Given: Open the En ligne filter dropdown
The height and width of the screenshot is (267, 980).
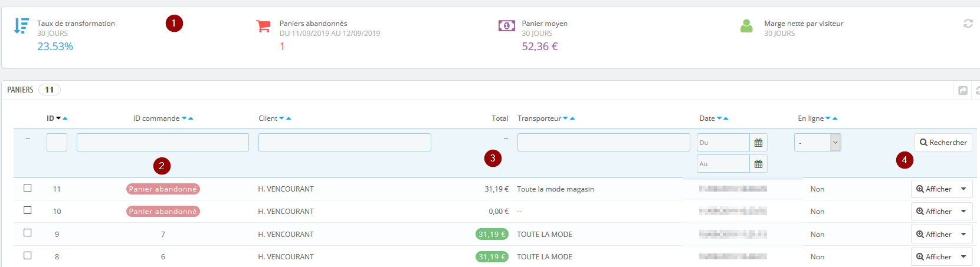Looking at the screenshot, I should [817, 143].
